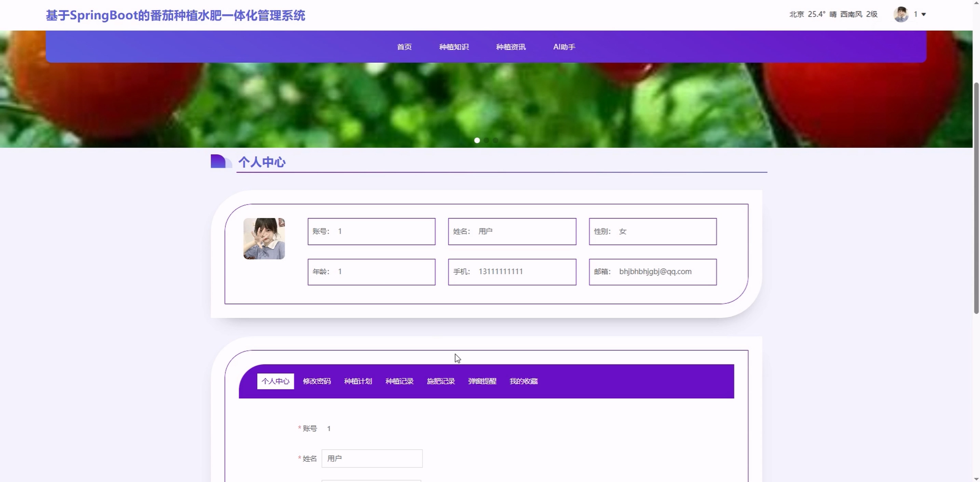The width and height of the screenshot is (980, 482).
Task: Click the page vertical scrollbar
Action: pos(976,198)
